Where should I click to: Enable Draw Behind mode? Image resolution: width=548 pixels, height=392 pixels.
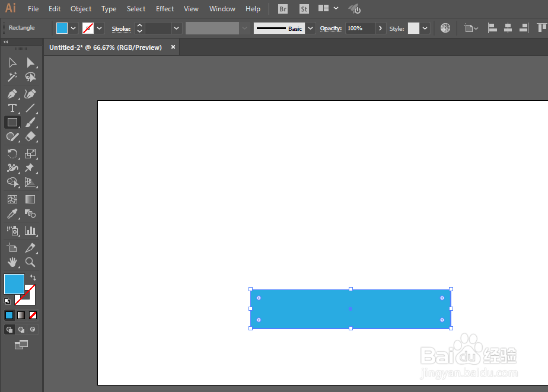(21, 330)
